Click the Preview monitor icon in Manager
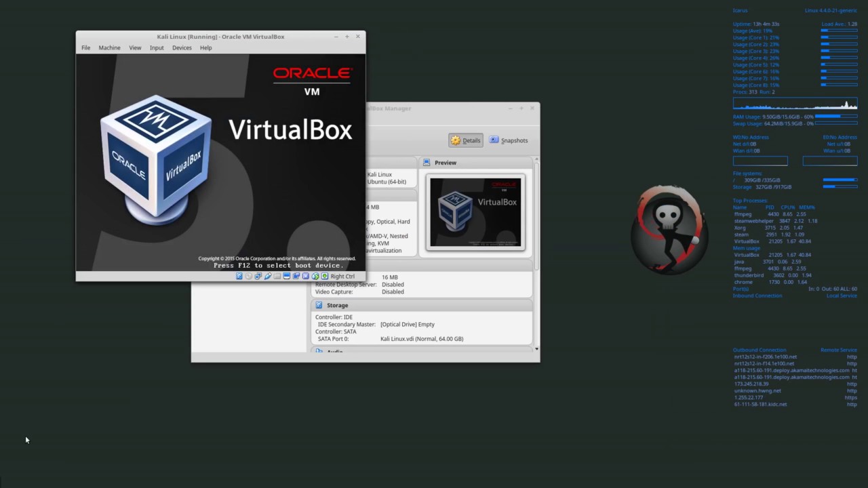868x488 pixels. tap(427, 163)
